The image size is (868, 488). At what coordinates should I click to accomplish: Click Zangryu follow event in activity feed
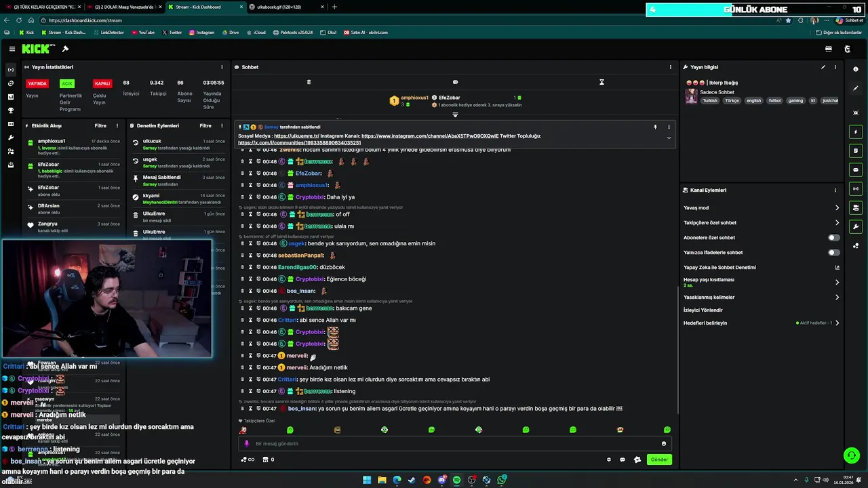click(x=75, y=227)
